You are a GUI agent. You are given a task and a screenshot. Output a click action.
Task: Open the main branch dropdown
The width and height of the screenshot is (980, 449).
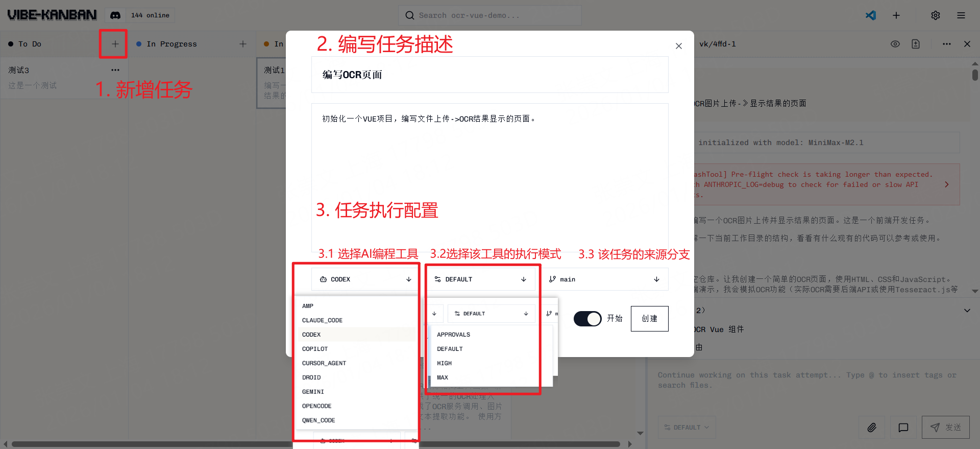click(x=605, y=279)
